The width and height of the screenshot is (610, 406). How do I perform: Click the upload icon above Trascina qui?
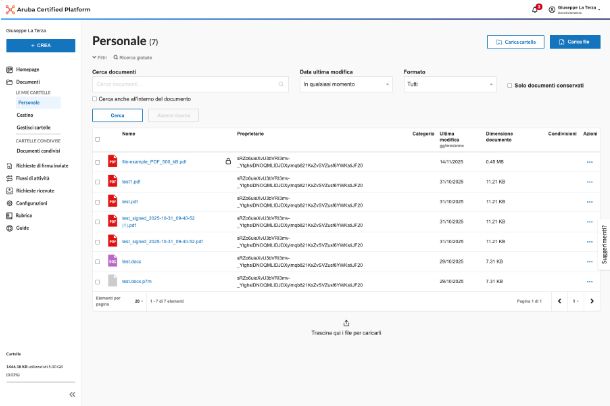pos(345,322)
